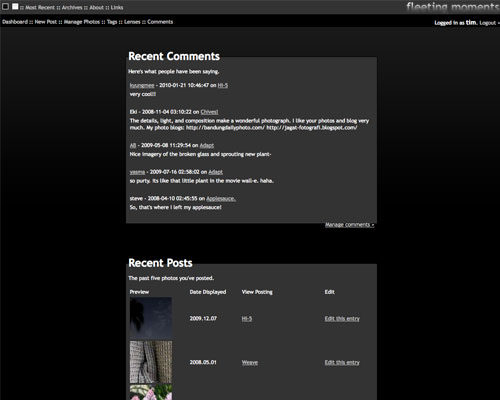The image size is (500, 400).
Task: Click Manage comments link
Action: coord(350,225)
